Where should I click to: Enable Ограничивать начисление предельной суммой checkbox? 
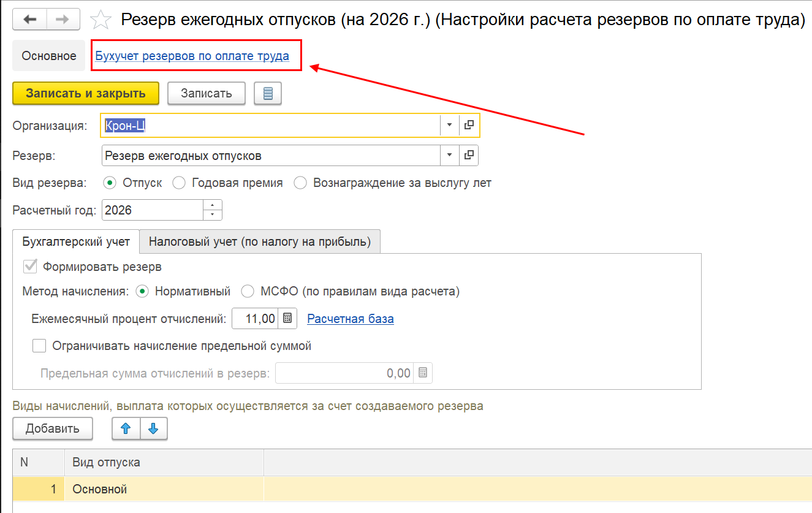39,346
